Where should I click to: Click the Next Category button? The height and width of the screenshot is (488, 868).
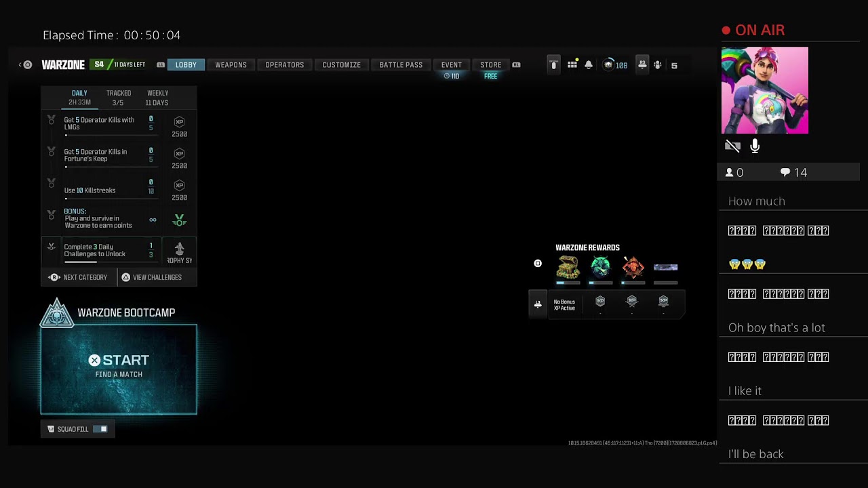pyautogui.click(x=79, y=277)
